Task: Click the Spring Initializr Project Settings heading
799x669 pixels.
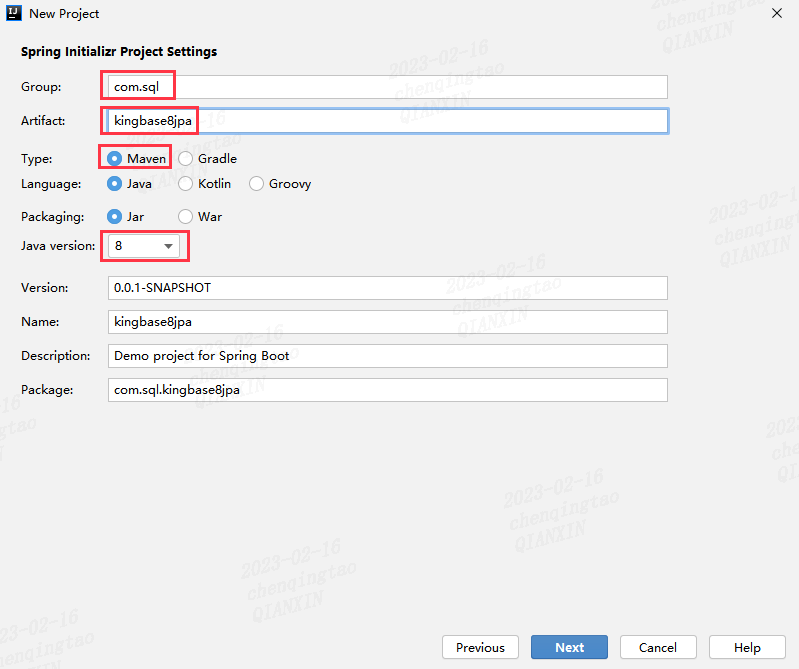Action: pos(119,51)
